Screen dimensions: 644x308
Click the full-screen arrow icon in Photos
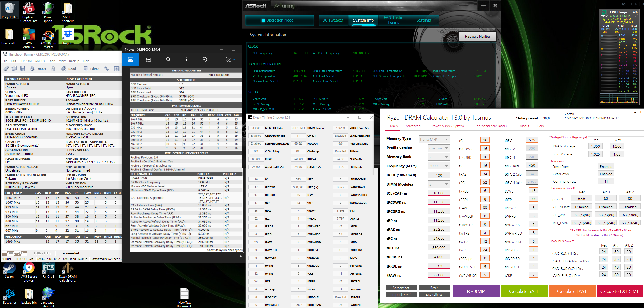pyautogui.click(x=242, y=255)
